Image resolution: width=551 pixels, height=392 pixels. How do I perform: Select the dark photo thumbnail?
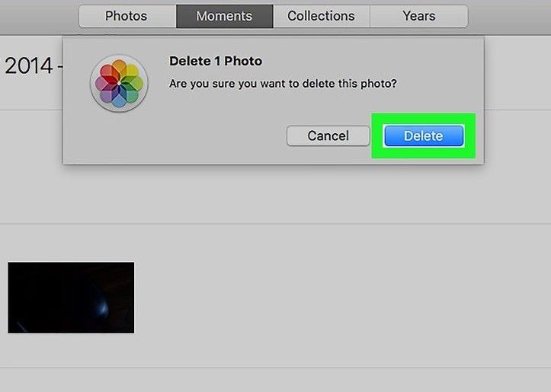coord(71,298)
